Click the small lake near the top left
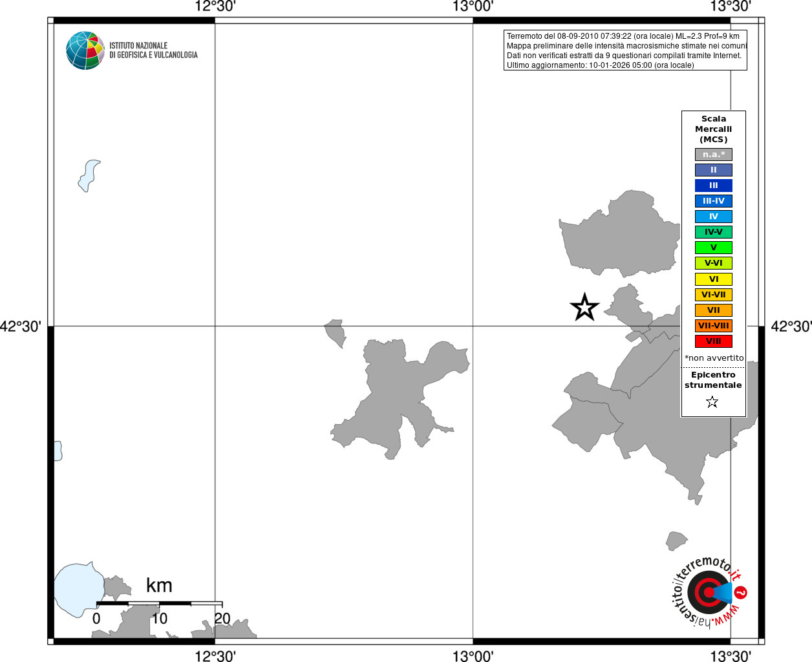The image size is (812, 662). 89,176
